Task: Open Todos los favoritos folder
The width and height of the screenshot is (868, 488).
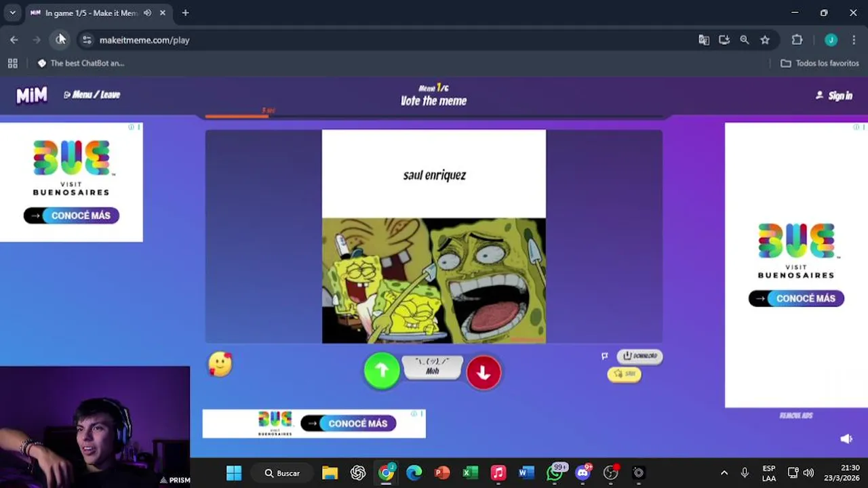Action: pos(819,63)
